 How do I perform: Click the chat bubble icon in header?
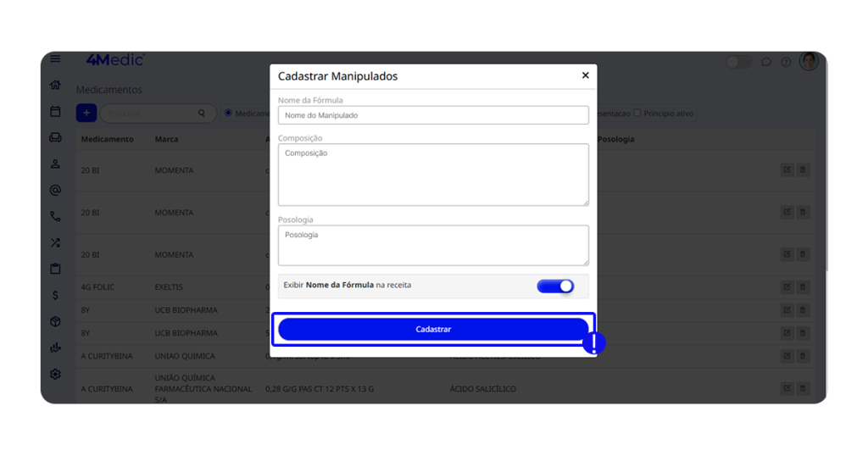(x=766, y=62)
